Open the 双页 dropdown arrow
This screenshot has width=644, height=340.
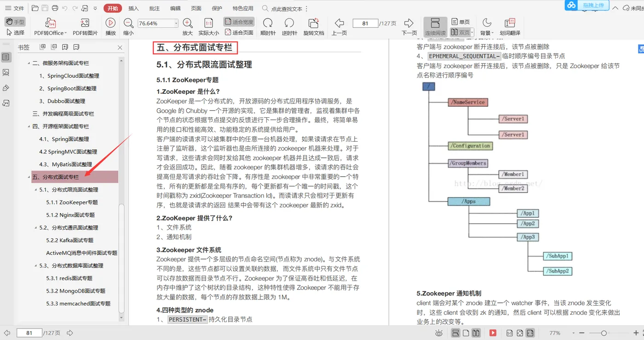coord(472,33)
